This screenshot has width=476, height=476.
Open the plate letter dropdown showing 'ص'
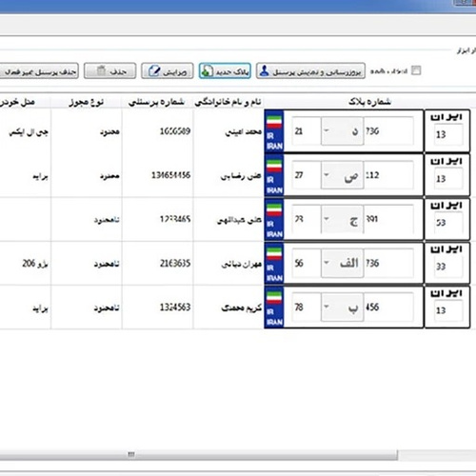tap(343, 175)
